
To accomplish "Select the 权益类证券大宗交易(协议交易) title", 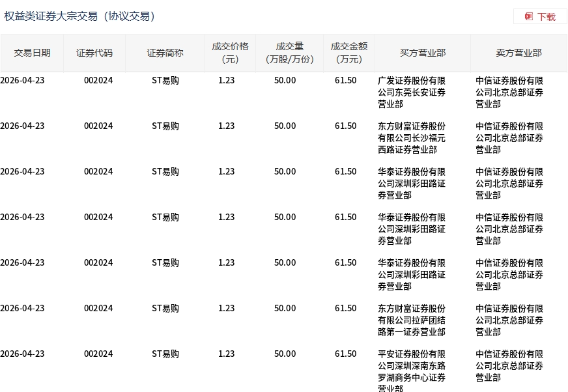I will [x=79, y=16].
